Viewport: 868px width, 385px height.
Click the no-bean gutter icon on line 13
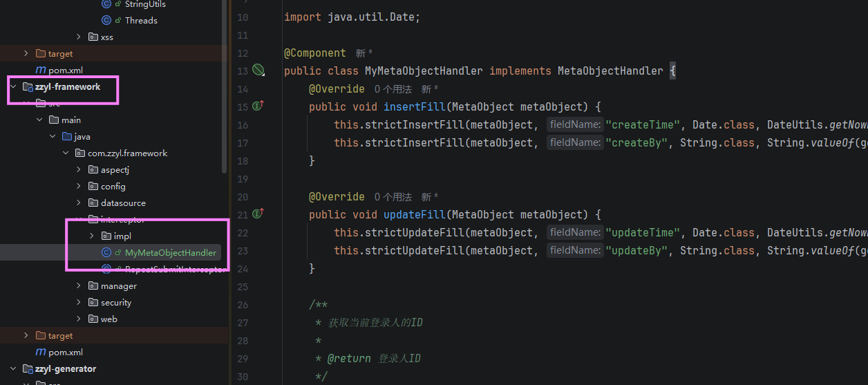(x=258, y=70)
